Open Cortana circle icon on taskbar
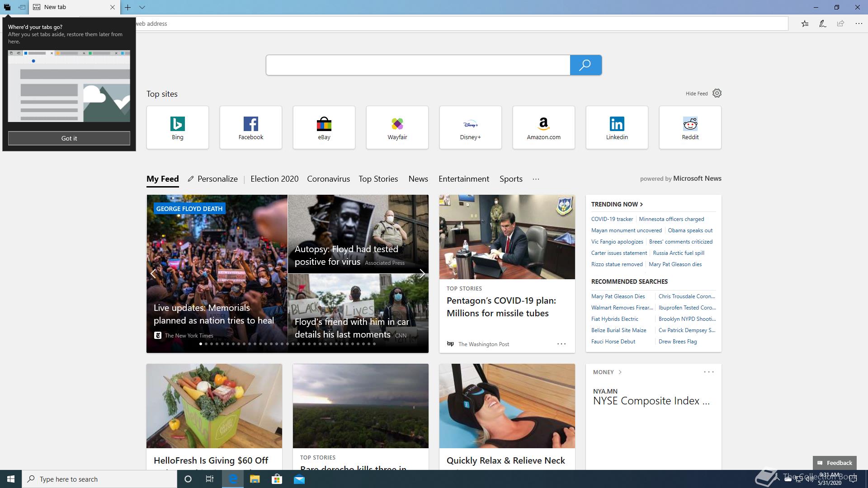Viewport: 868px width, 488px height. (x=188, y=479)
